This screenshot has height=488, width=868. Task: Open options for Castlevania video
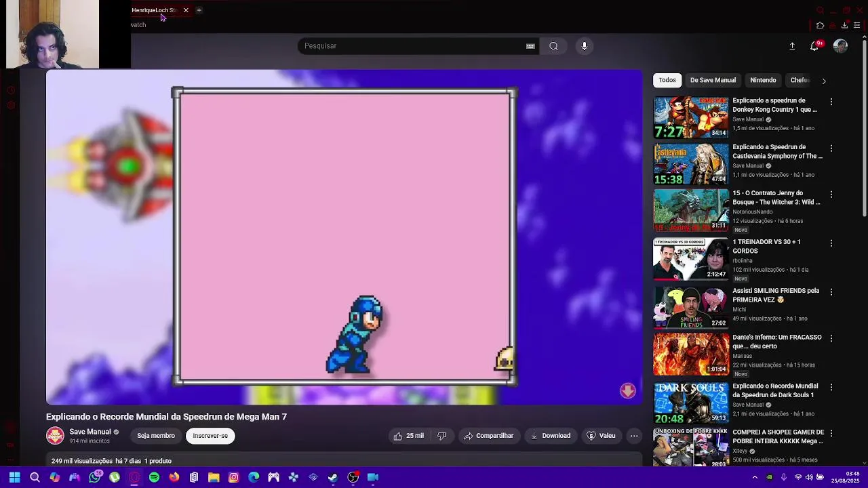coord(831,148)
